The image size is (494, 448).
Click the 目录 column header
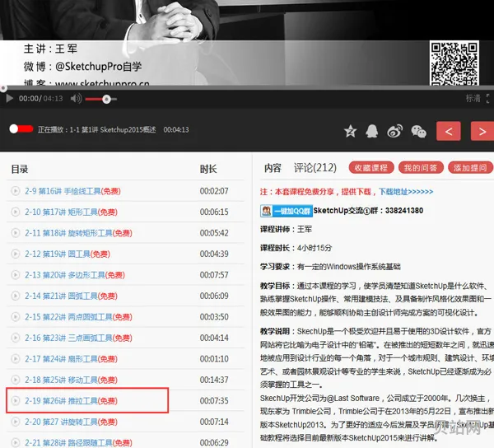tap(20, 169)
